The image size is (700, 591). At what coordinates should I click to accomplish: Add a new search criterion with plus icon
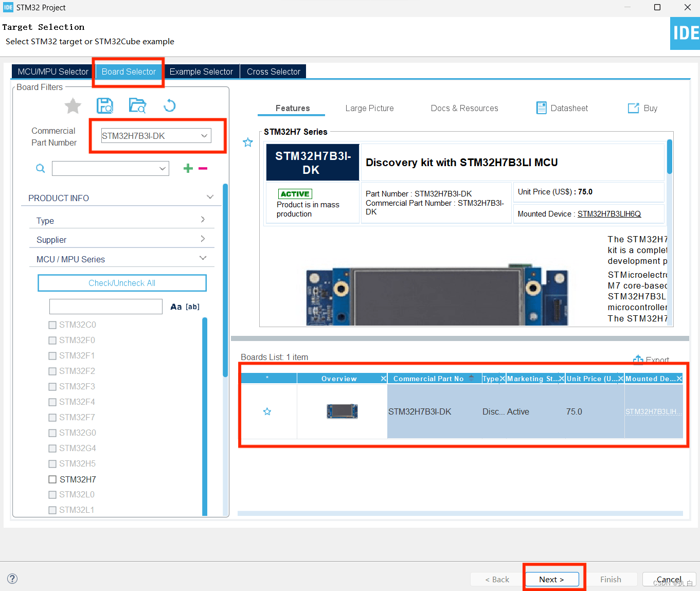click(188, 168)
